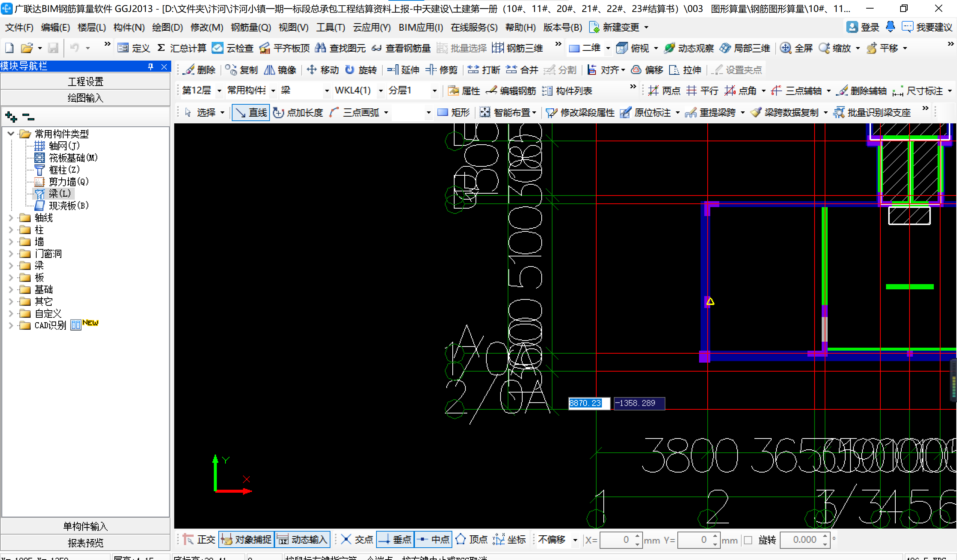The width and height of the screenshot is (957, 560).
Task: Click the 汇总计算 sum icon
Action: pos(161,48)
